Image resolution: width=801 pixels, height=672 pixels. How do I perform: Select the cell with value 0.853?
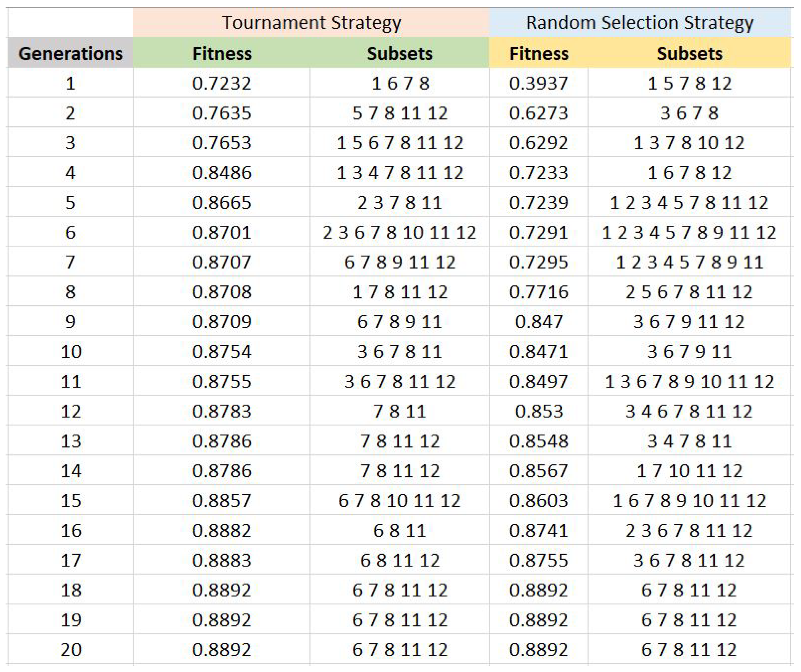click(x=539, y=411)
